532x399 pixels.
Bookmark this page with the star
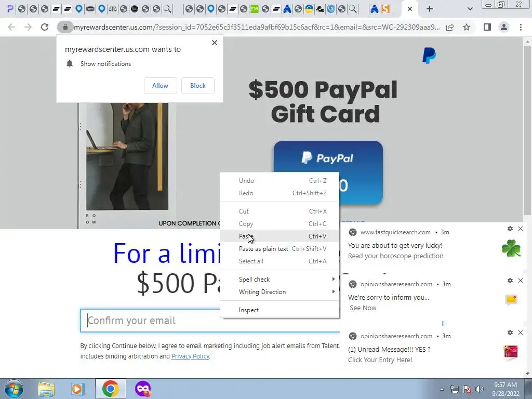tap(467, 27)
